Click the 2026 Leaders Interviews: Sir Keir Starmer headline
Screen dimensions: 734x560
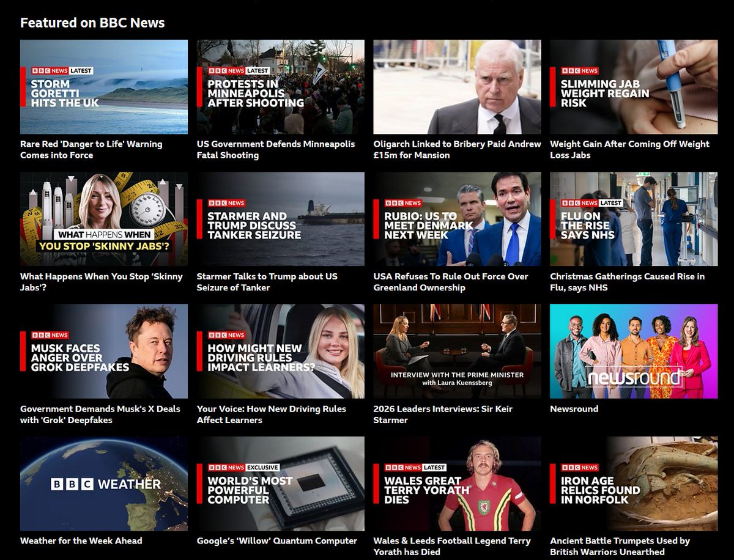tap(443, 414)
